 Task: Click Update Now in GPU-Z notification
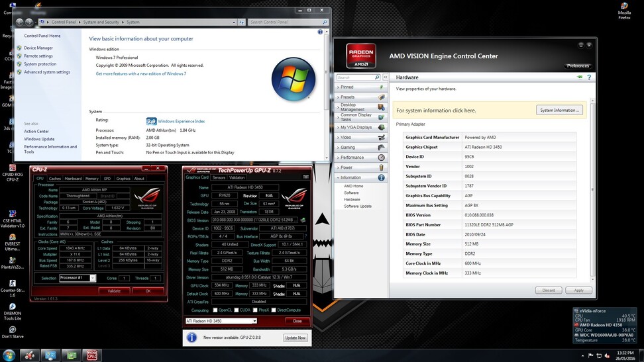coord(295,338)
